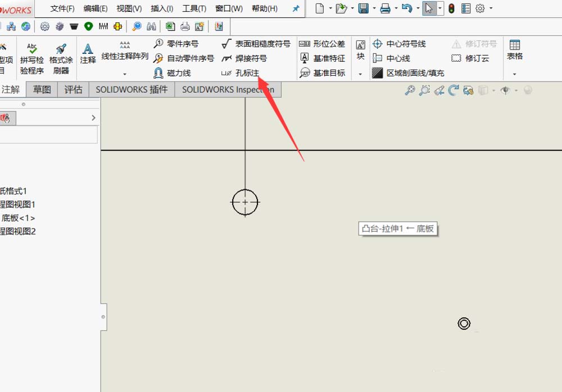This screenshot has height=392, width=562.
Task: Expand dropdown arrow next to Options gear
Action: coord(491,8)
